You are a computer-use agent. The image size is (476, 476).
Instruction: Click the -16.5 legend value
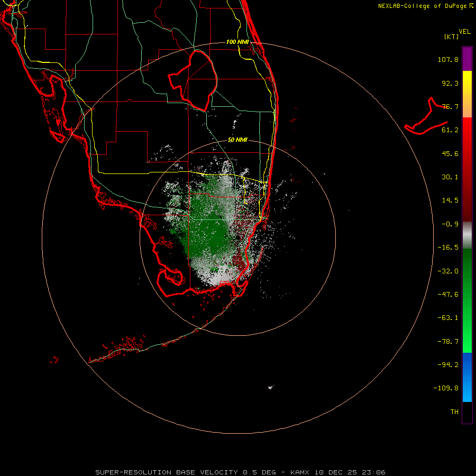pyautogui.click(x=448, y=248)
